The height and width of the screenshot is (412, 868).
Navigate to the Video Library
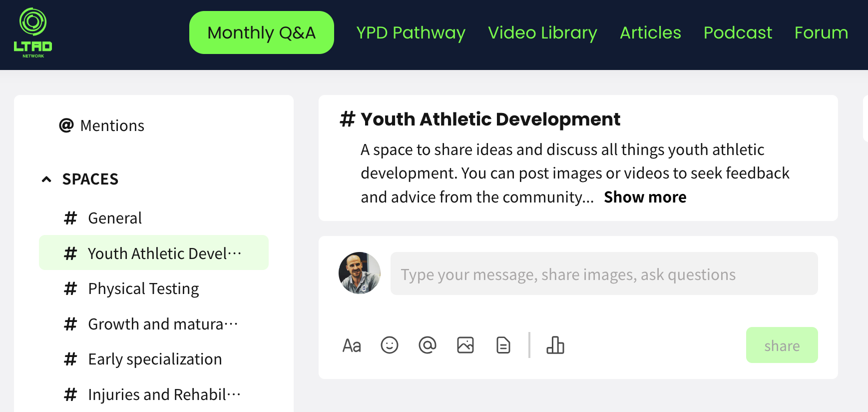542,33
